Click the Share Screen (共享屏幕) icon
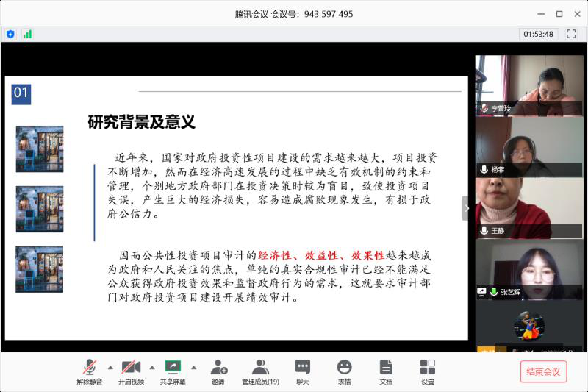The width and height of the screenshot is (588, 392). 173,370
